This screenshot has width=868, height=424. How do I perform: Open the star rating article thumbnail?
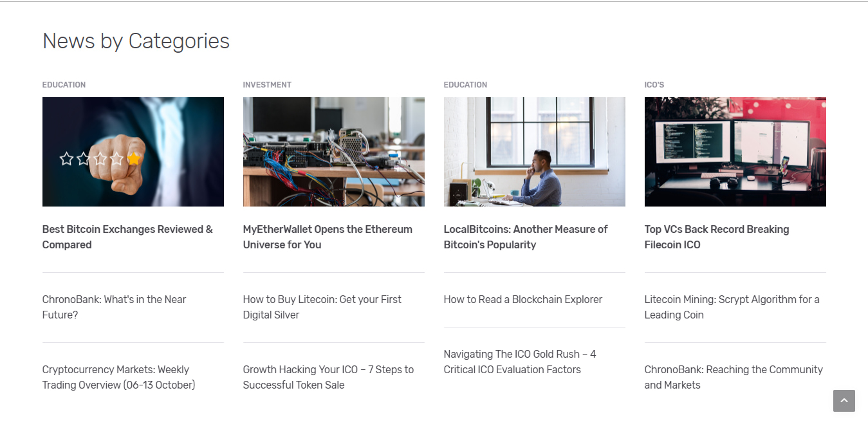(133, 152)
